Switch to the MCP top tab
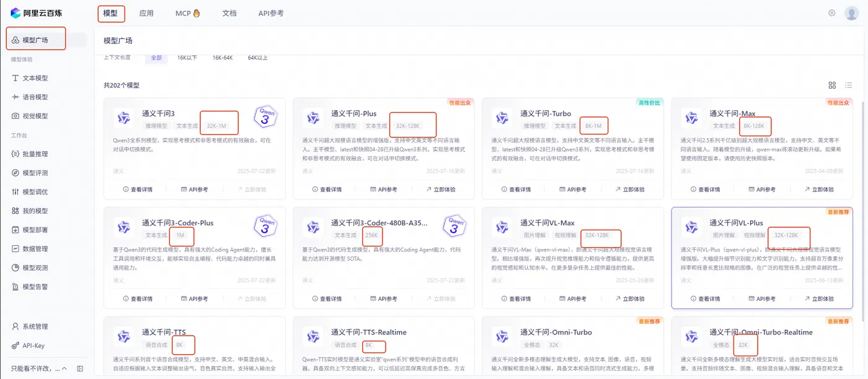This screenshot has height=379, width=868. (187, 13)
